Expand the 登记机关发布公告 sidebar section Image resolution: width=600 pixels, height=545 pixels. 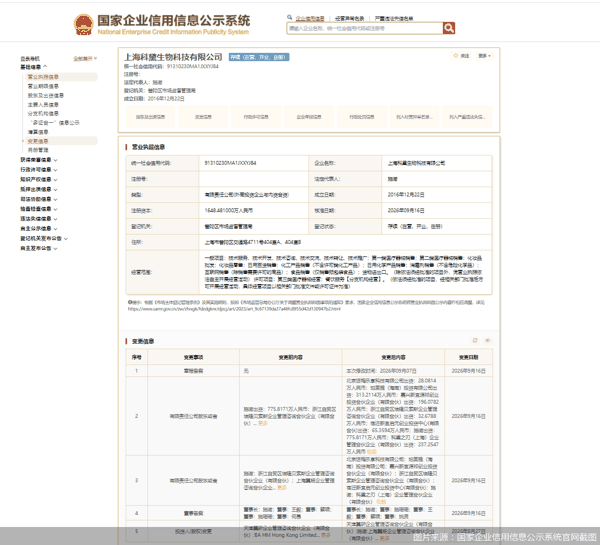pos(44,238)
